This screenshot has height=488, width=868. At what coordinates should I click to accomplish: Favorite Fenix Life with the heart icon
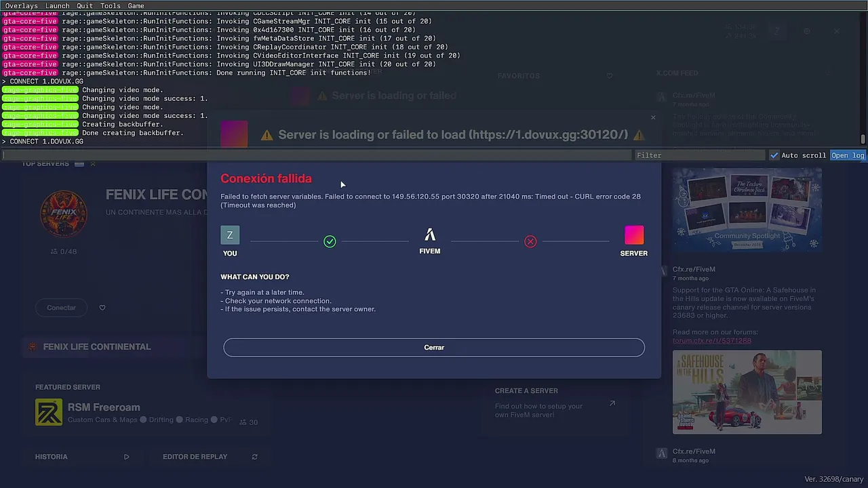tap(102, 308)
